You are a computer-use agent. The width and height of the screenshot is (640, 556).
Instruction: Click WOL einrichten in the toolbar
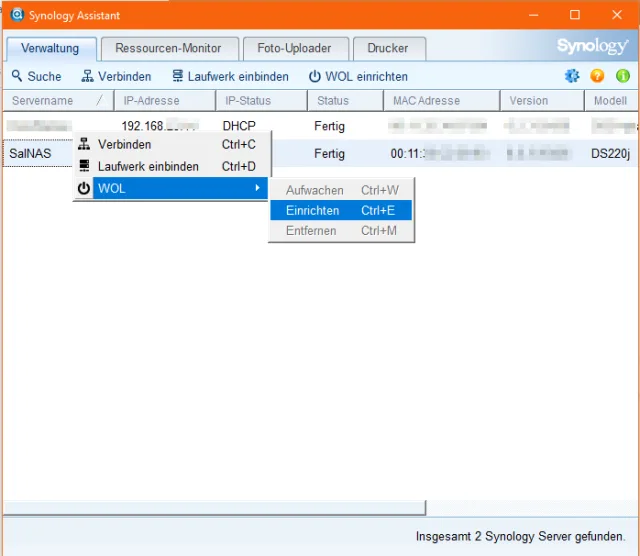point(358,76)
